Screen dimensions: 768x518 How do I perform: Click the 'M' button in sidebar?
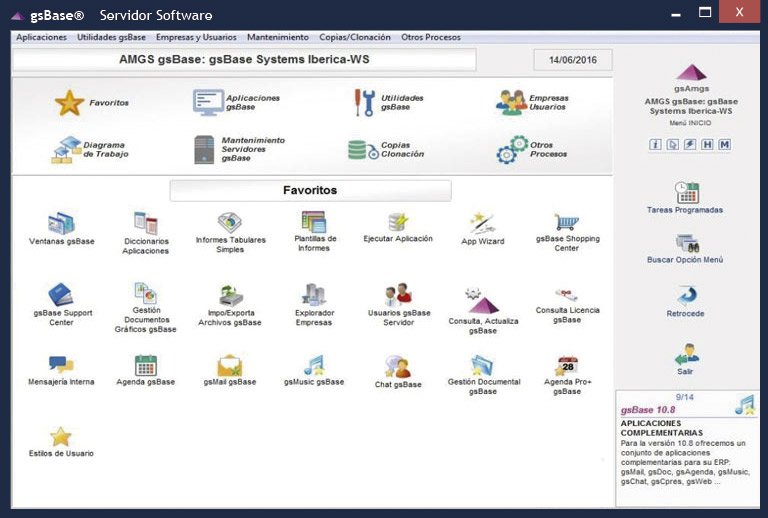(x=724, y=144)
